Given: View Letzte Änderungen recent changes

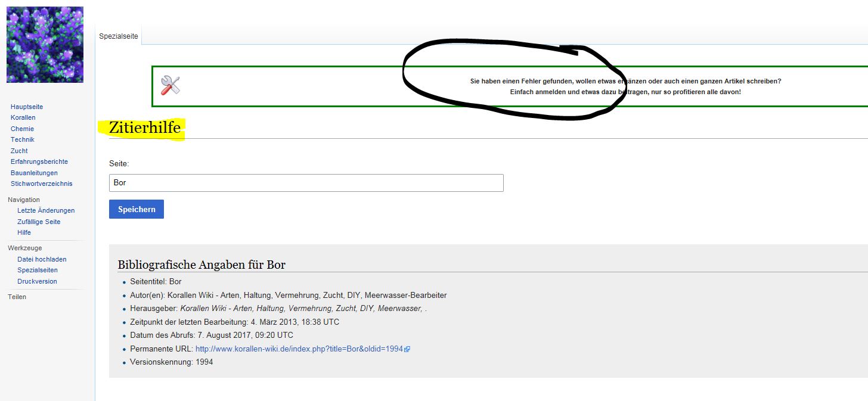Looking at the screenshot, I should click(46, 210).
